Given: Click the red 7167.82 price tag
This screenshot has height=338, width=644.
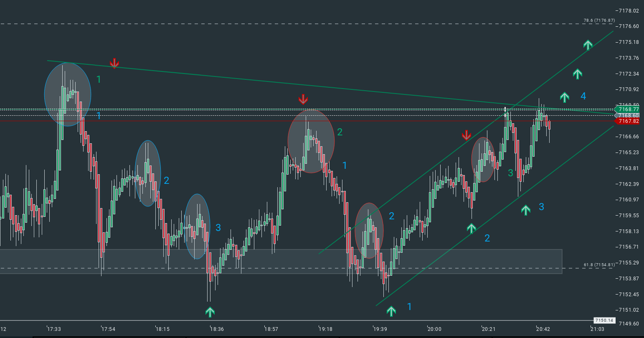Looking at the screenshot, I should pyautogui.click(x=627, y=121).
